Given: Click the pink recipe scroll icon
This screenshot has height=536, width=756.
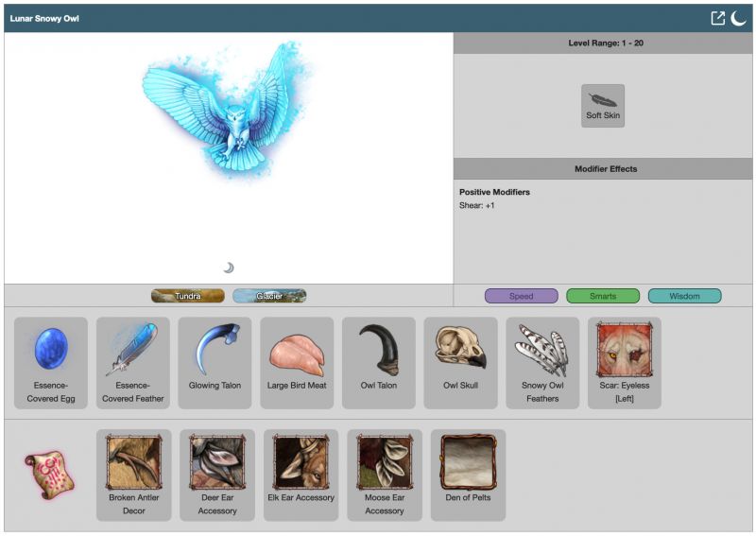Looking at the screenshot, I should (49, 474).
